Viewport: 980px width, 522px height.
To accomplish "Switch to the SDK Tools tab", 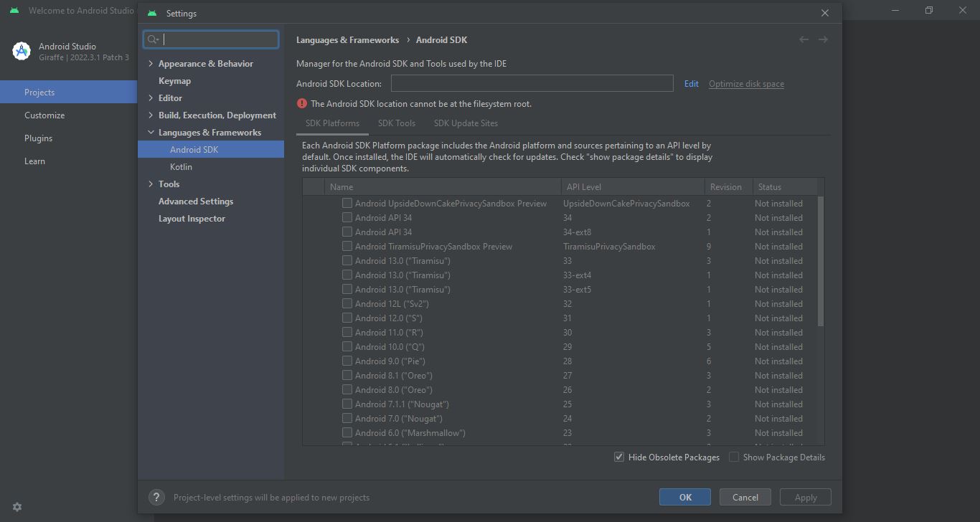I will 397,123.
